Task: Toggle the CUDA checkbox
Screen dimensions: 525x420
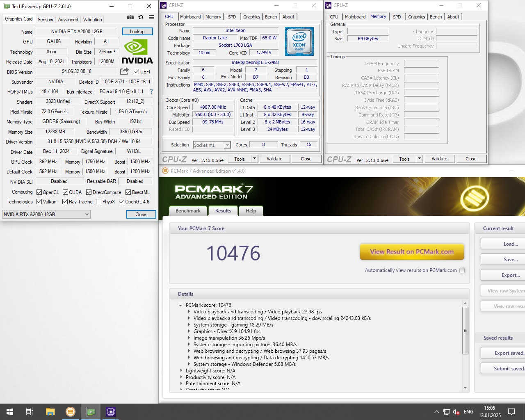Action: coord(65,192)
